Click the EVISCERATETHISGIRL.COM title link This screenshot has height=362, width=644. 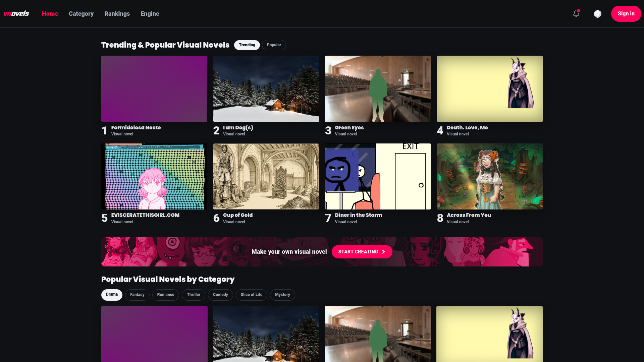click(145, 215)
